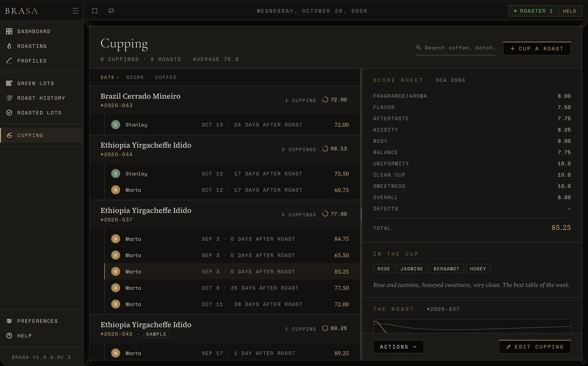Open Green Lots section
The width and height of the screenshot is (588, 366).
click(41, 83)
